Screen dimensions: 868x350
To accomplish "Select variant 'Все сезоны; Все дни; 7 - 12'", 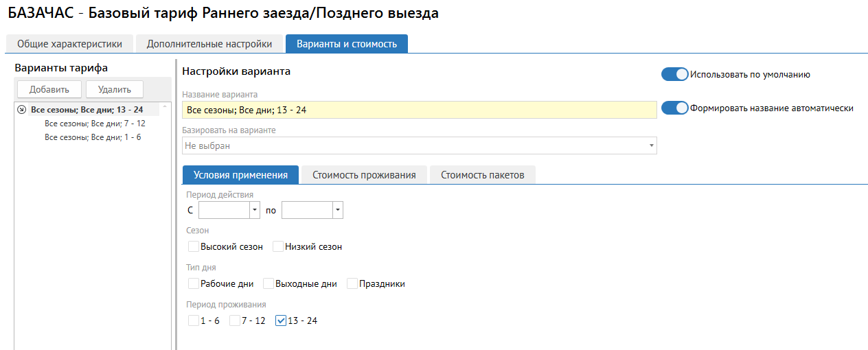I will tap(95, 124).
